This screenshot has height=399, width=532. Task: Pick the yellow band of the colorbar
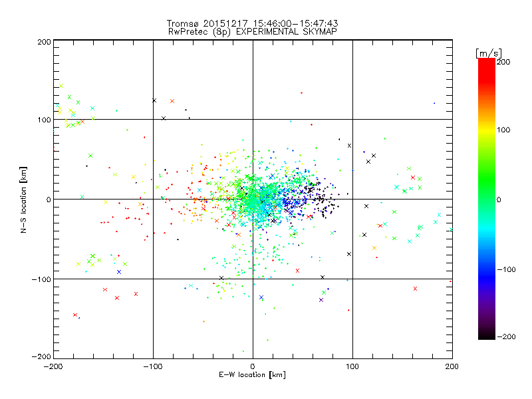tap(487, 130)
